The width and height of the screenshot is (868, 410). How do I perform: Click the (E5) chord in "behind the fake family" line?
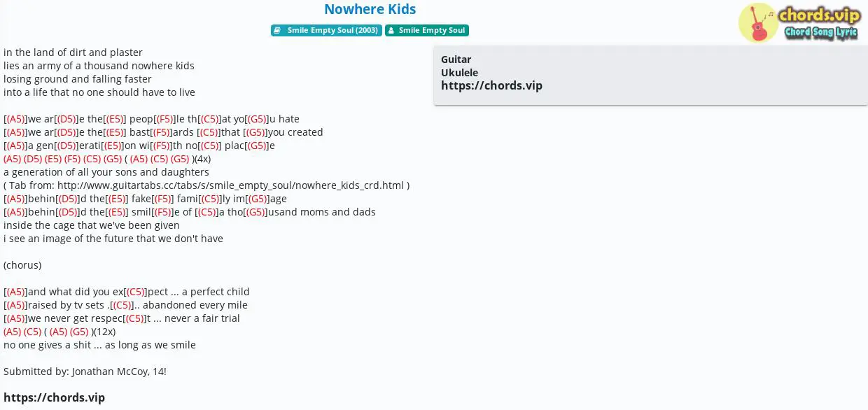click(116, 199)
